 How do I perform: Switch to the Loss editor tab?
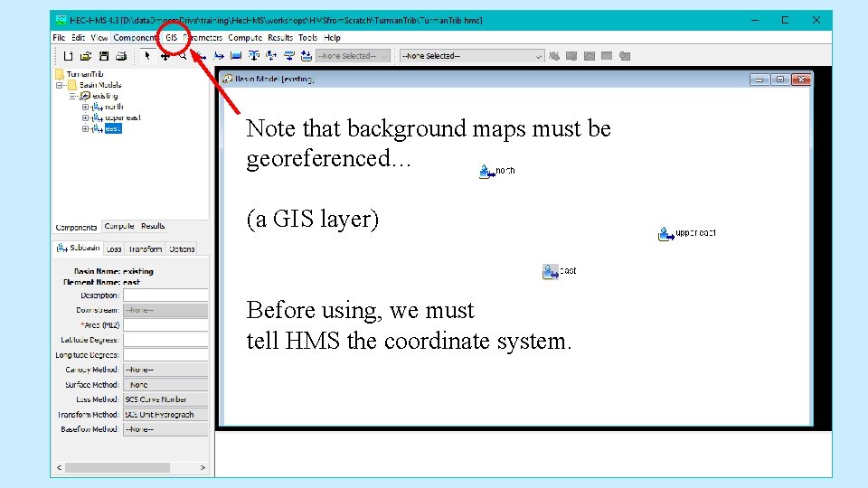tap(114, 249)
